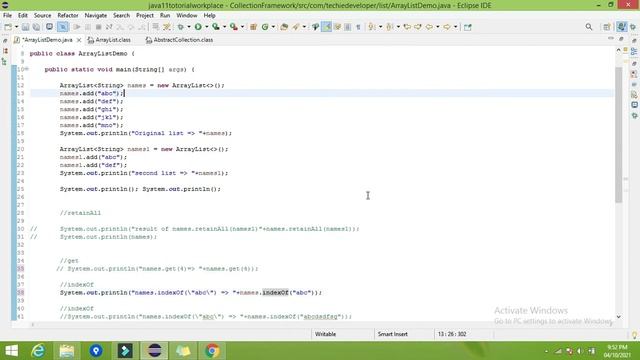Click the Resume debug icon
Viewport: 640px width, 360px height.
pyautogui.click(x=76, y=27)
